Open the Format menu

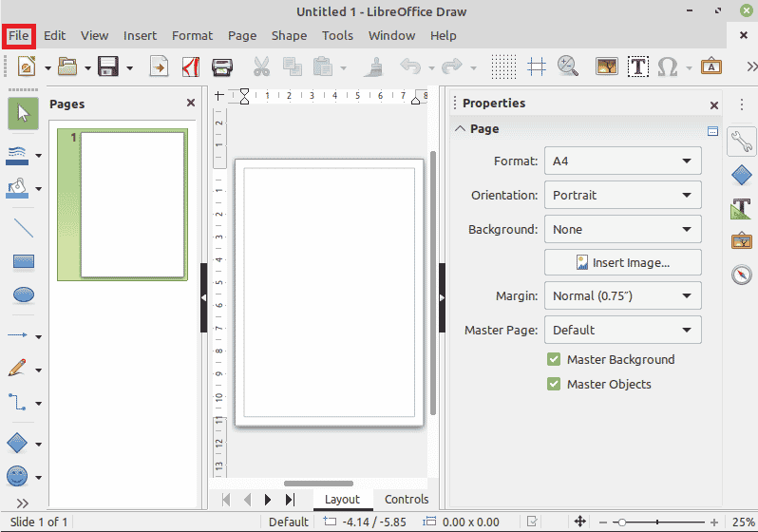click(192, 36)
